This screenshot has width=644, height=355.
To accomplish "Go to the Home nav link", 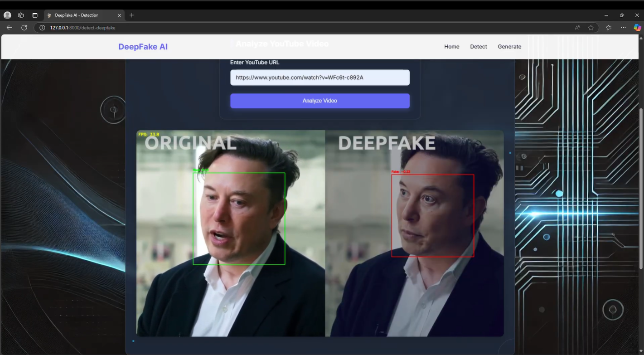I will (x=451, y=47).
